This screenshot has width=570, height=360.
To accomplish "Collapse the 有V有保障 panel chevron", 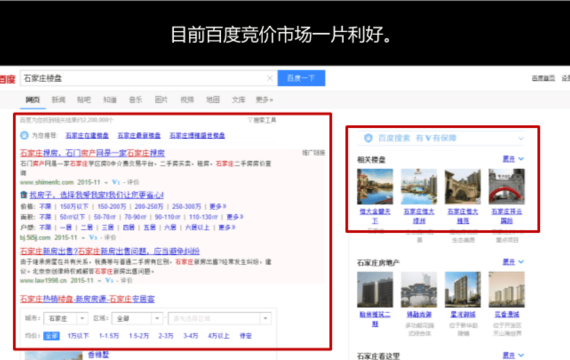I will [521, 139].
